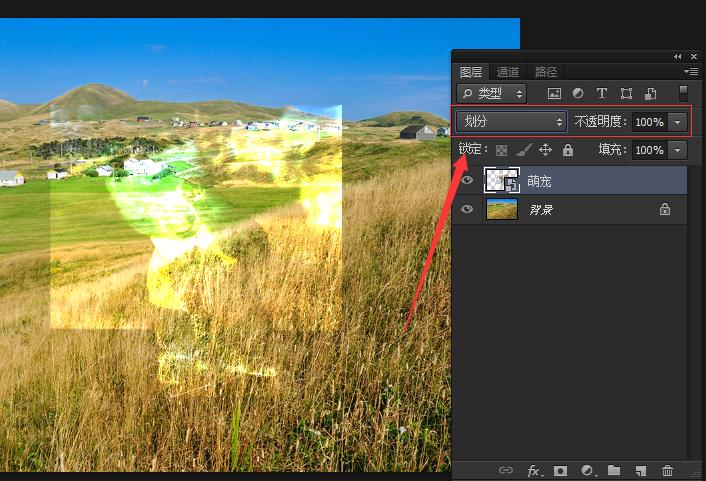Create a new group folder icon
This screenshot has height=481, width=706.
[x=614, y=470]
